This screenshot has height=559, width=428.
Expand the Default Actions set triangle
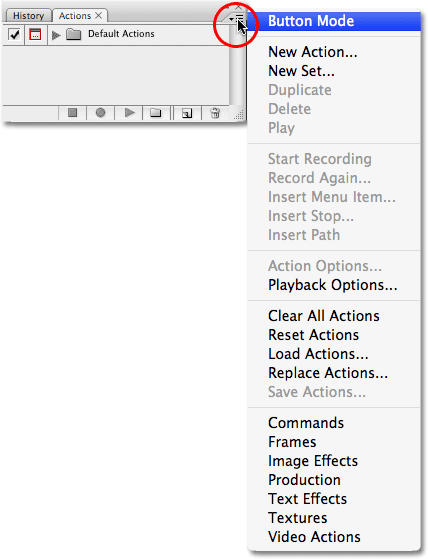[x=56, y=35]
